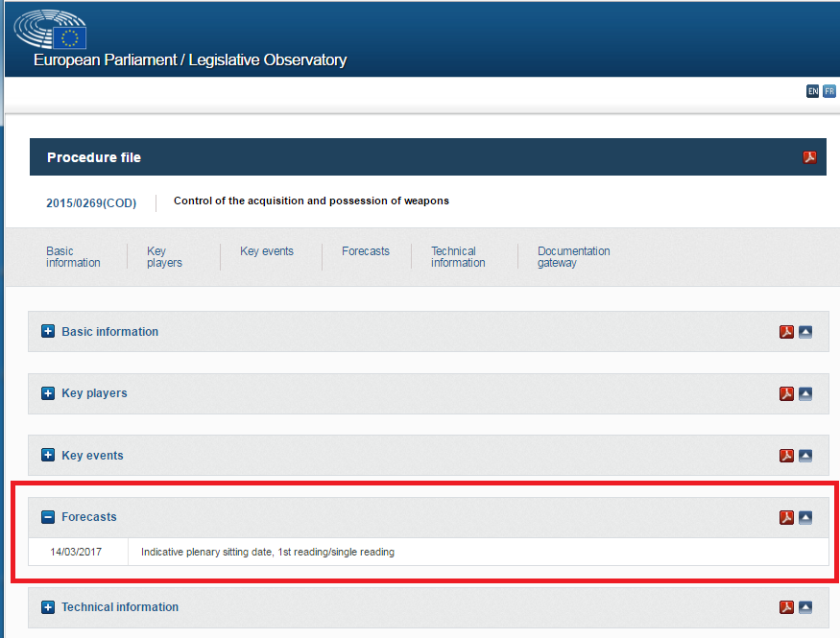840x638 pixels.
Task: Select Key events in navigation bar
Action: coord(267,251)
